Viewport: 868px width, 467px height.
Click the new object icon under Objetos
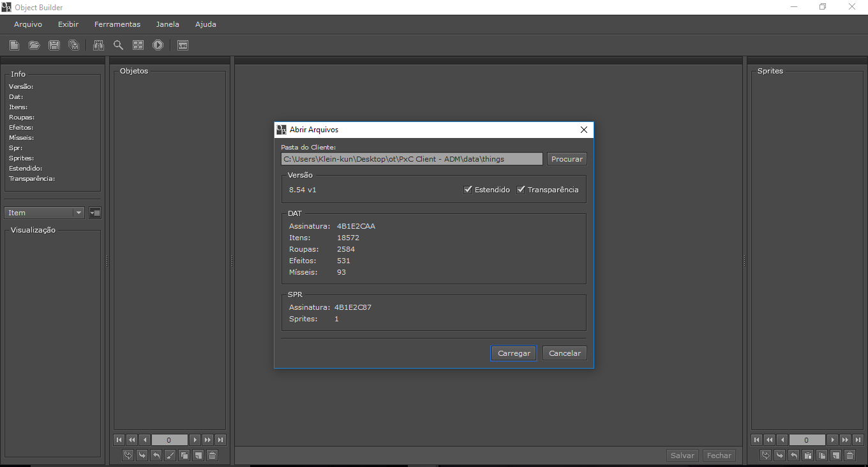[x=198, y=456]
